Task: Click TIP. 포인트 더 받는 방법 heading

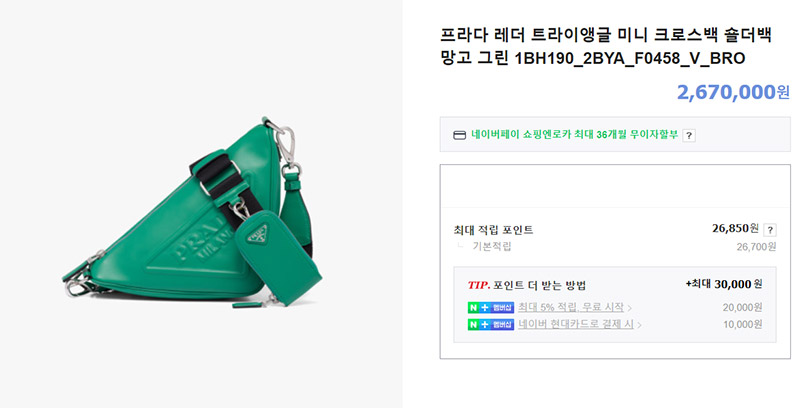Action: [x=527, y=285]
